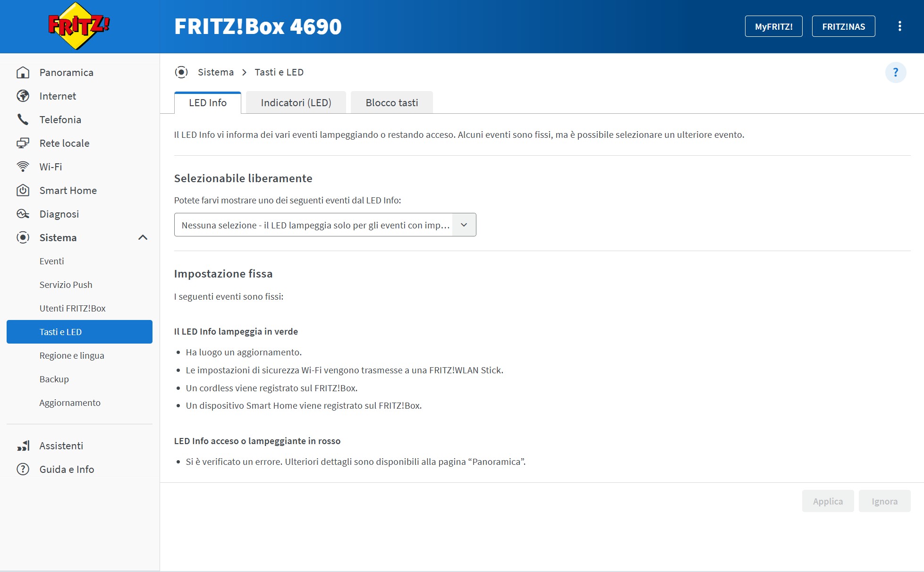Click the FRITZ!WLAN Stick bullet text
The image size is (924, 572).
click(x=345, y=370)
